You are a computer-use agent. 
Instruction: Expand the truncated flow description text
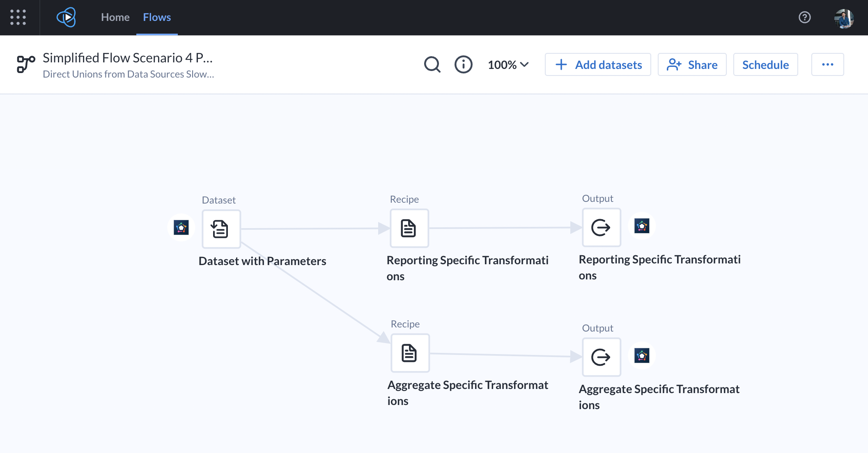[x=129, y=74]
